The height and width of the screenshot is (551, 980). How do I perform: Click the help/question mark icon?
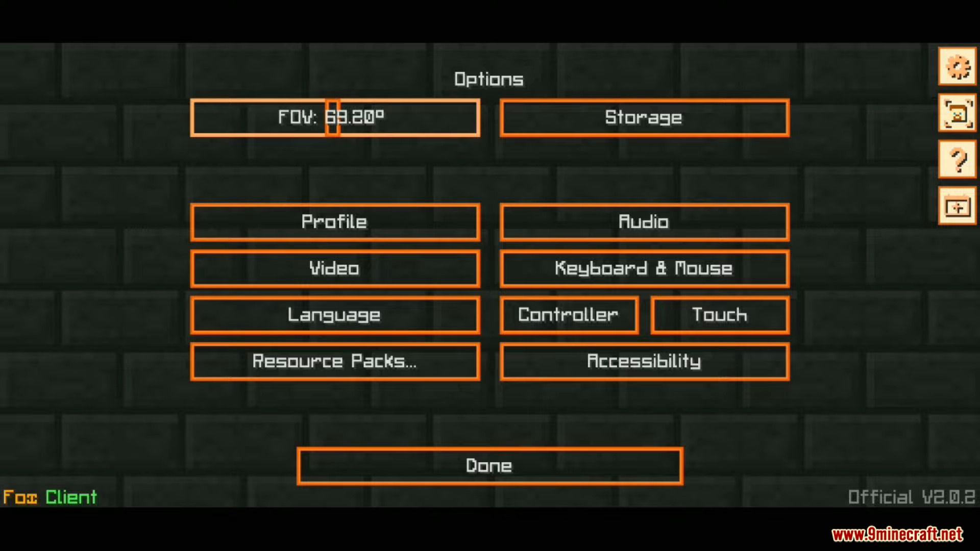[958, 160]
